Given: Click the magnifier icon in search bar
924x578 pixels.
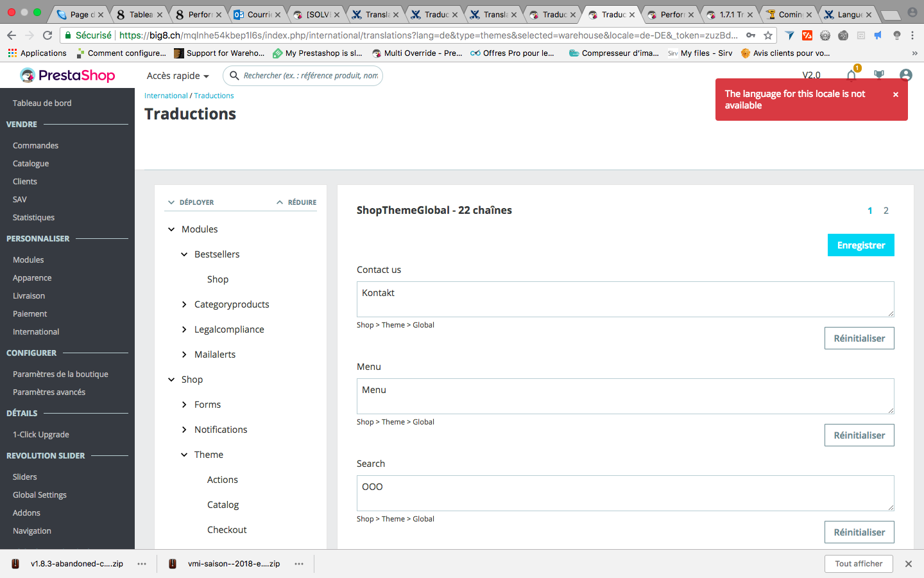Looking at the screenshot, I should coord(234,76).
